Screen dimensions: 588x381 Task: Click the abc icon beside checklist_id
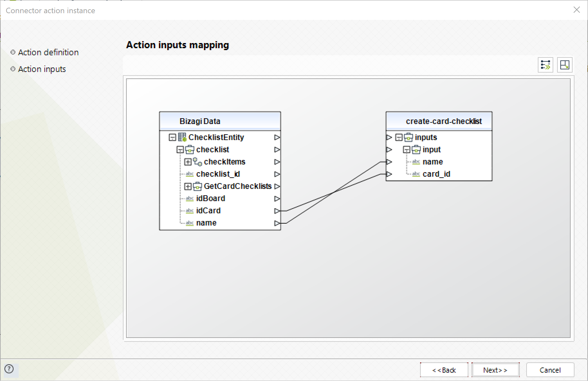(x=190, y=174)
